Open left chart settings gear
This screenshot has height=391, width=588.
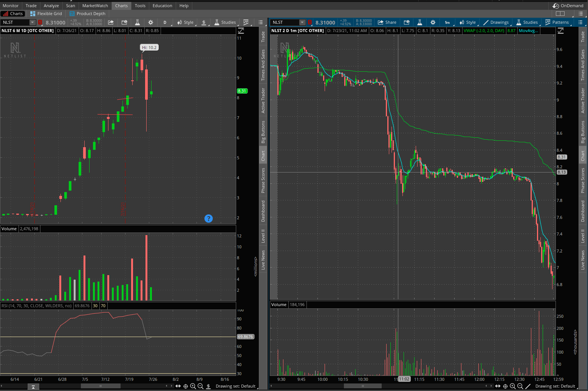pyautogui.click(x=151, y=22)
